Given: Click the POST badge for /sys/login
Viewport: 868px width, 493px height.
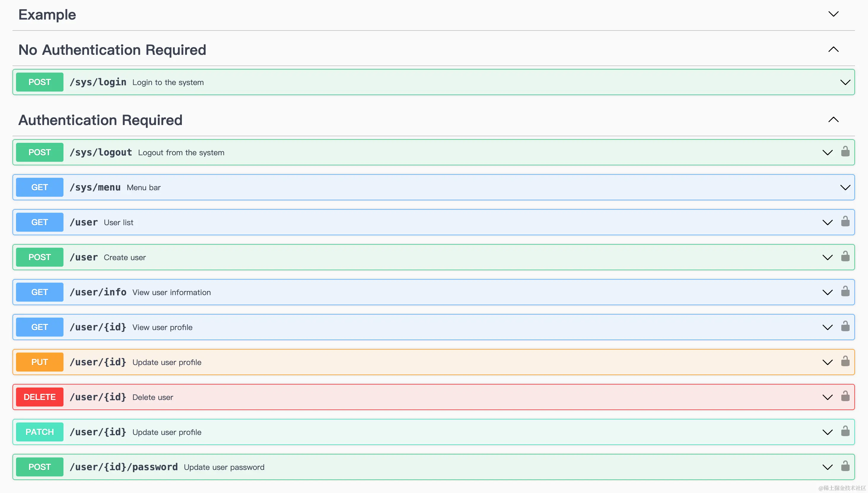Looking at the screenshot, I should pos(40,82).
